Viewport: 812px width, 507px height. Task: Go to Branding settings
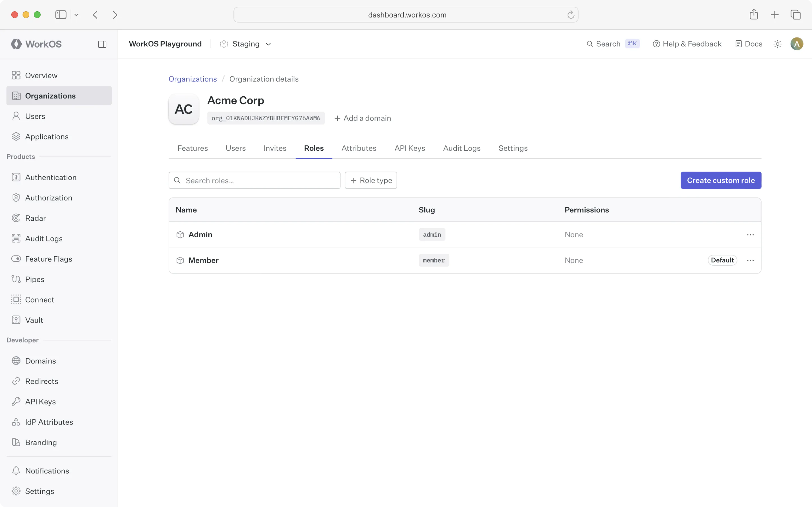click(41, 442)
